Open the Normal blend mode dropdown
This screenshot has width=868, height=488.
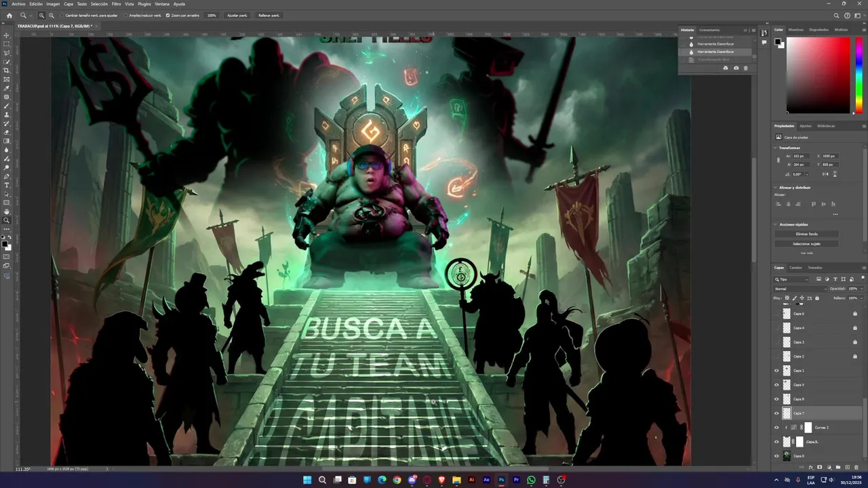[800, 289]
